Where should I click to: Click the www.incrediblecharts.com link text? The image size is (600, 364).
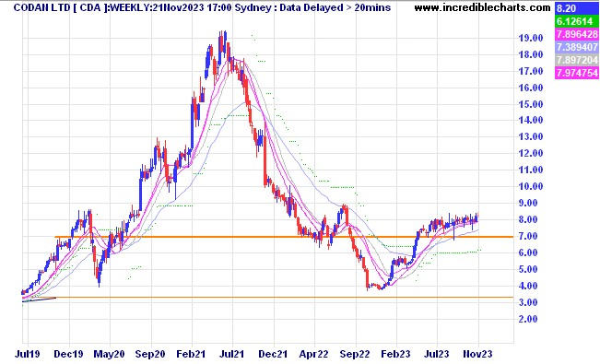pos(482,7)
